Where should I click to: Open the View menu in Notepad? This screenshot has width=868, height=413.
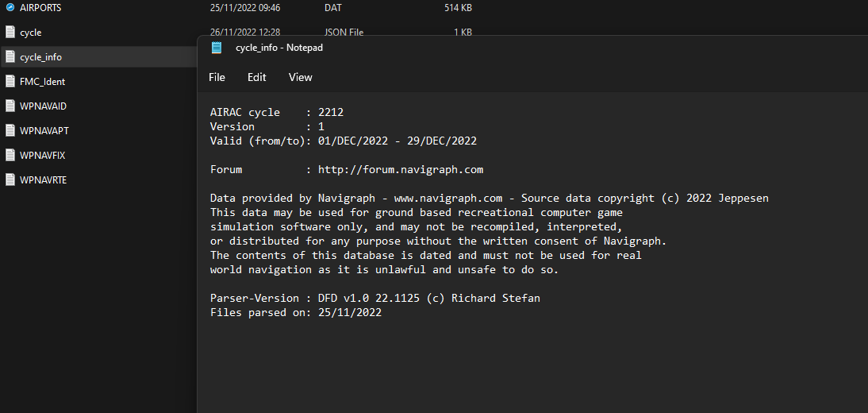(x=300, y=77)
